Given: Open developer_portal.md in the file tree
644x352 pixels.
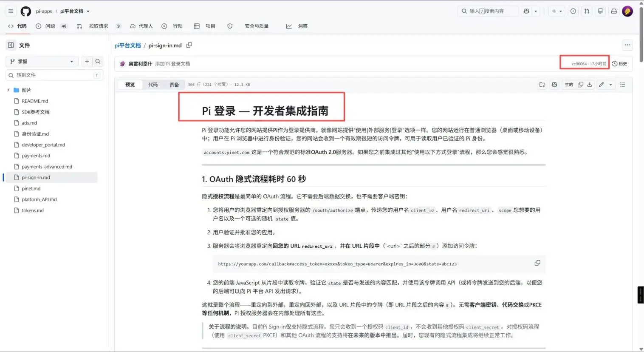Looking at the screenshot, I should click(x=43, y=145).
